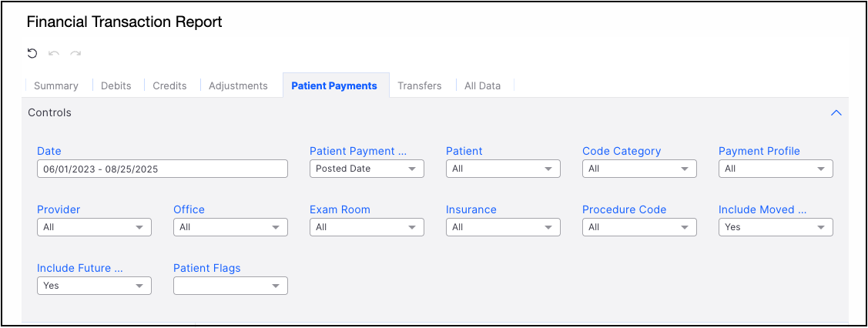868x328 pixels.
Task: Open the Payment Profile dropdown
Action: pos(776,169)
